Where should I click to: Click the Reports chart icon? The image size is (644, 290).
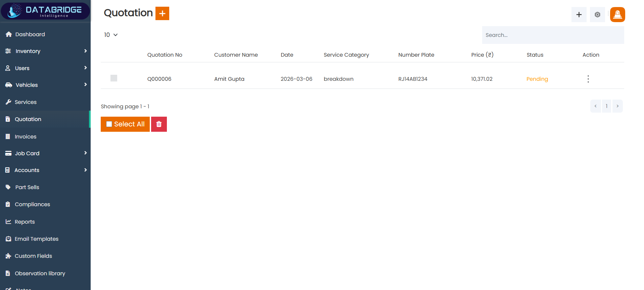(x=8, y=222)
